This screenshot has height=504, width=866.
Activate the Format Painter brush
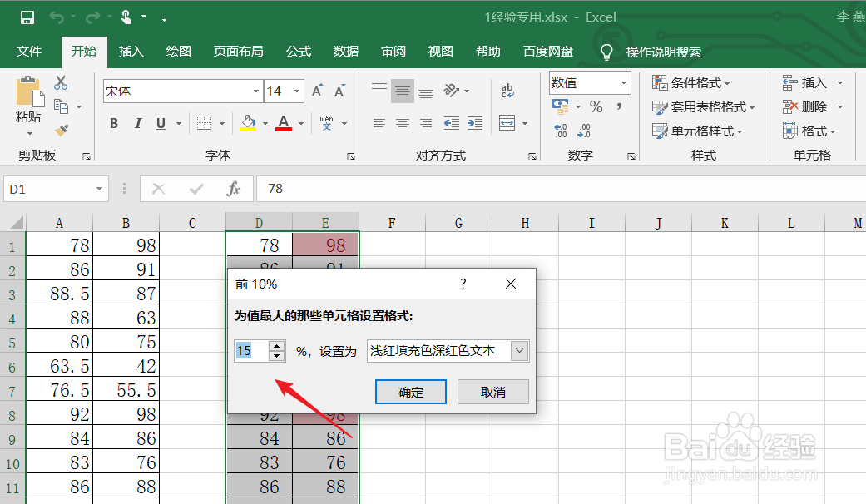tap(62, 131)
